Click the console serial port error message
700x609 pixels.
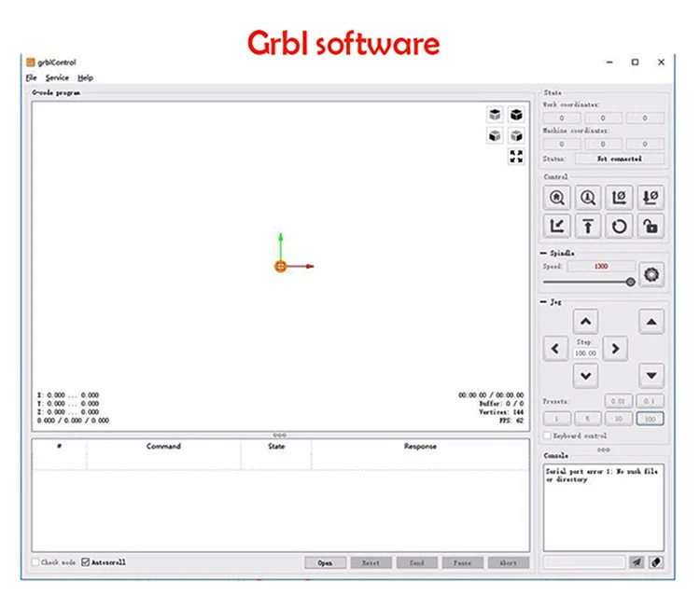tap(601, 475)
